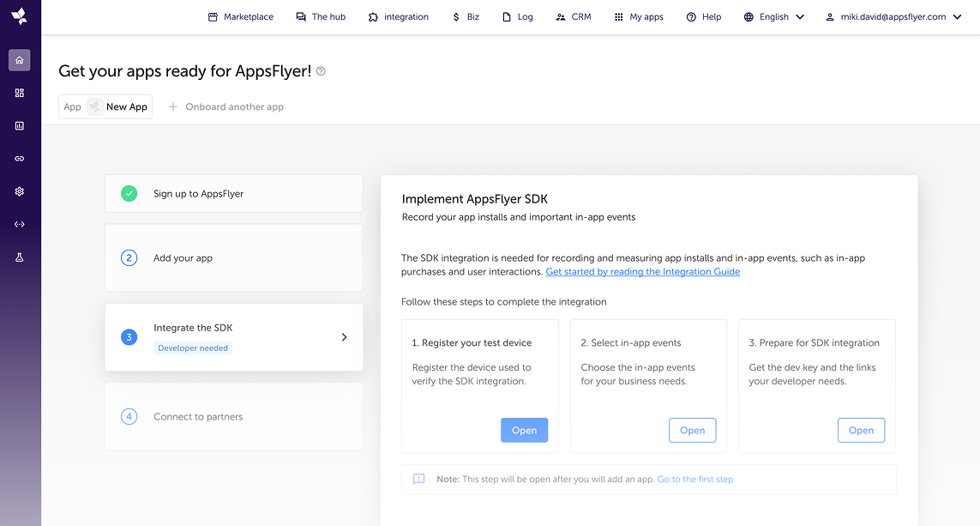
Task: Go to CRM in top menu
Action: pos(573,17)
